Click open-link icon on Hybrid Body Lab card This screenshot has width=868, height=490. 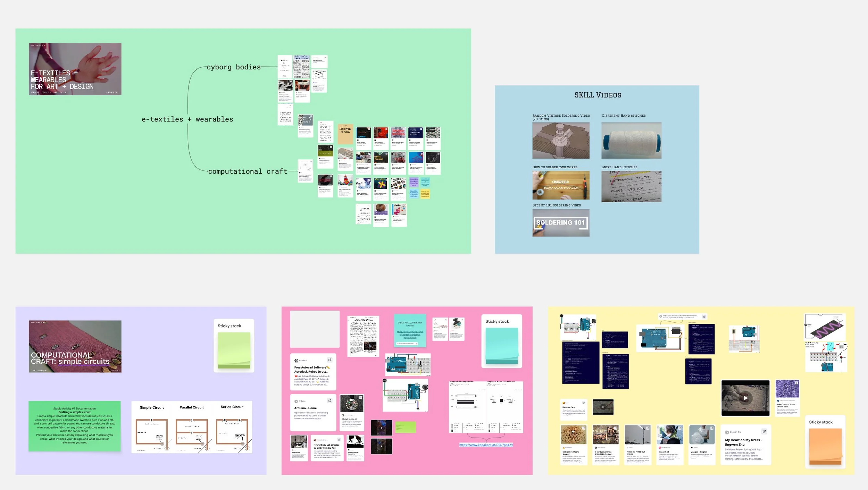click(x=339, y=439)
